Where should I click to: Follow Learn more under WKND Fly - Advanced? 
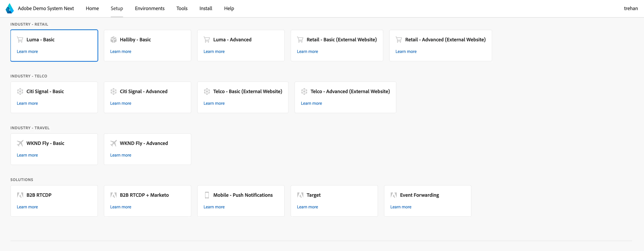tap(121, 155)
